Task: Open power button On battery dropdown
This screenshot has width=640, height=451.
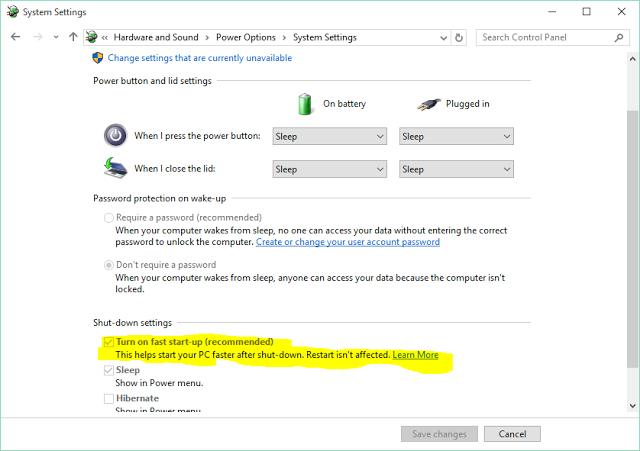Action: [329, 136]
